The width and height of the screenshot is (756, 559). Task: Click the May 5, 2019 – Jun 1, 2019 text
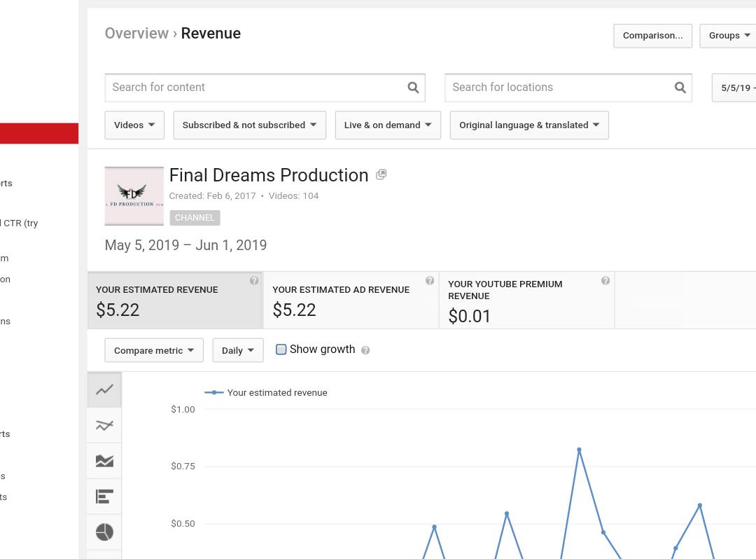coord(185,245)
